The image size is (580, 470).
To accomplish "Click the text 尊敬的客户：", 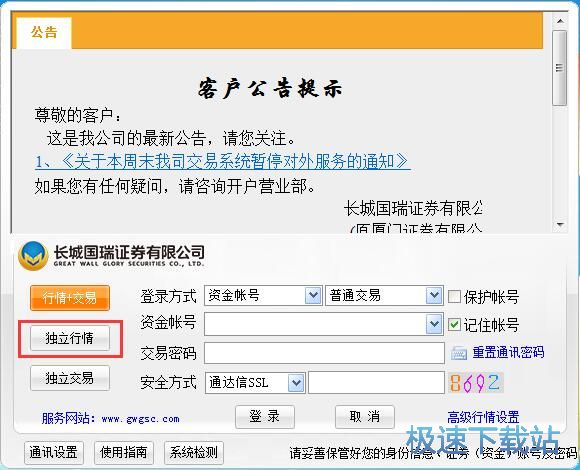I will (x=78, y=116).
